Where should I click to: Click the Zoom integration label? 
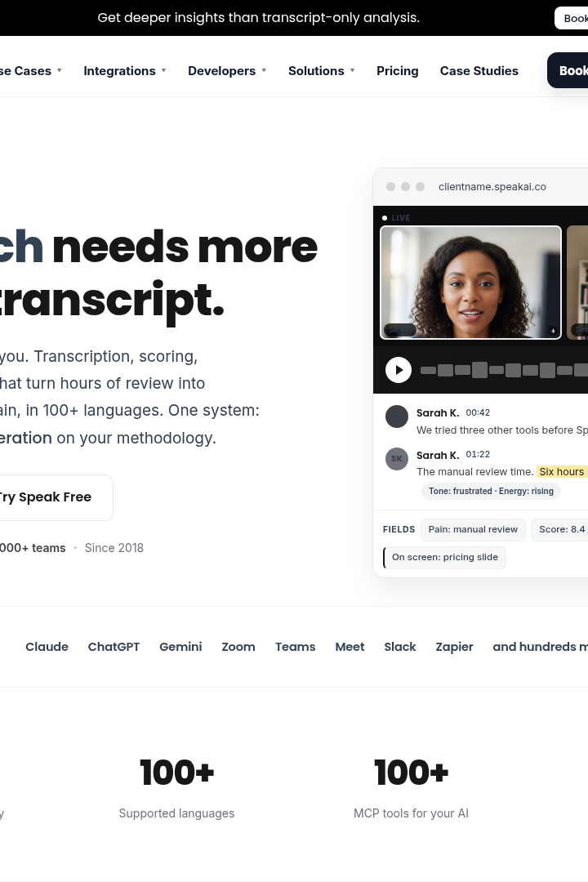238,647
